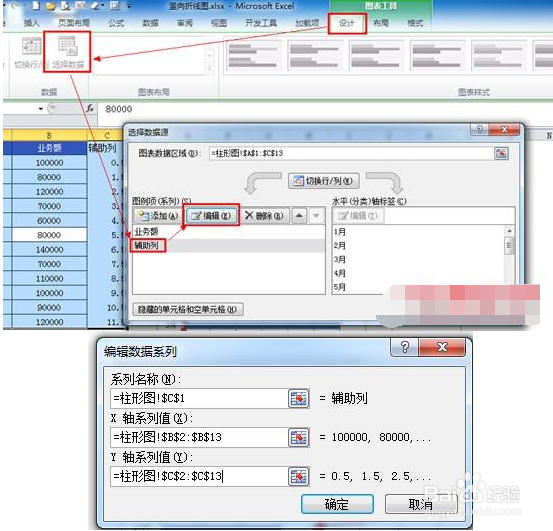Open the Data (数据) ribbon tab
This screenshot has width=553, height=531.
pos(151,23)
